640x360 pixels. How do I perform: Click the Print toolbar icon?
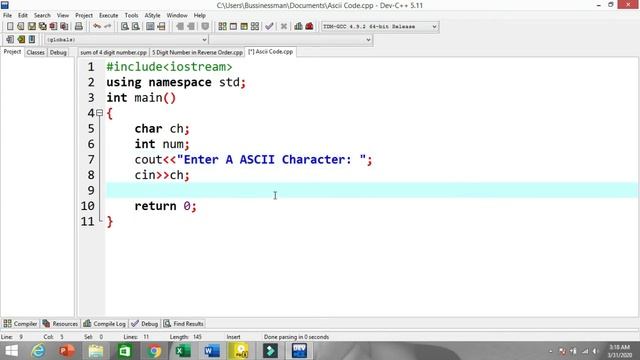click(x=79, y=27)
